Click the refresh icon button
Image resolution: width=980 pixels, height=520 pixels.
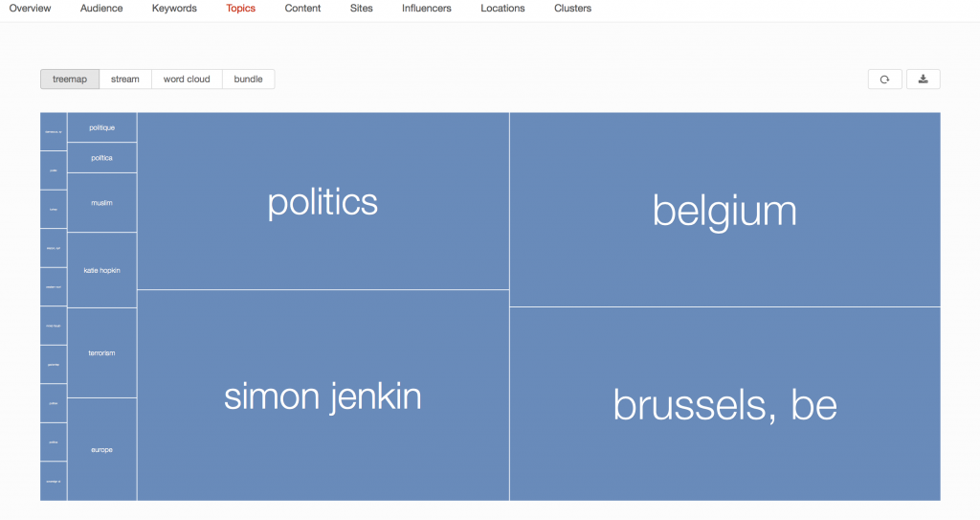(884, 79)
